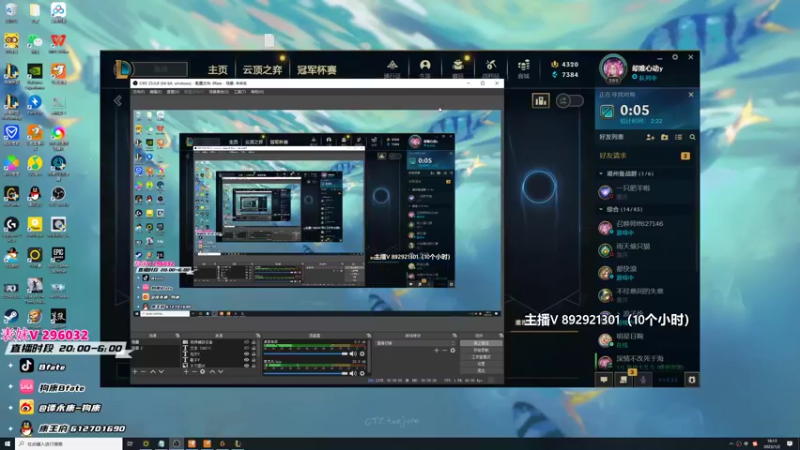
Task: Open the 冠军杯赛 tab
Action: [316, 70]
